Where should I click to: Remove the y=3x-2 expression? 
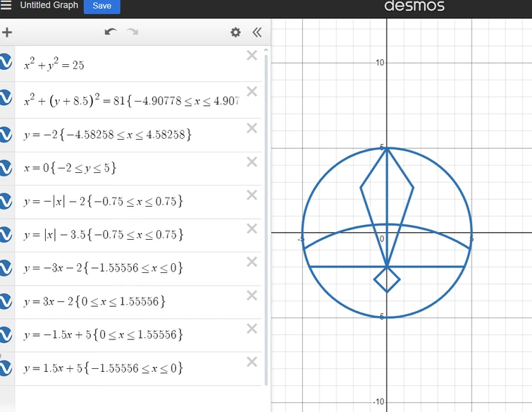coord(252,296)
